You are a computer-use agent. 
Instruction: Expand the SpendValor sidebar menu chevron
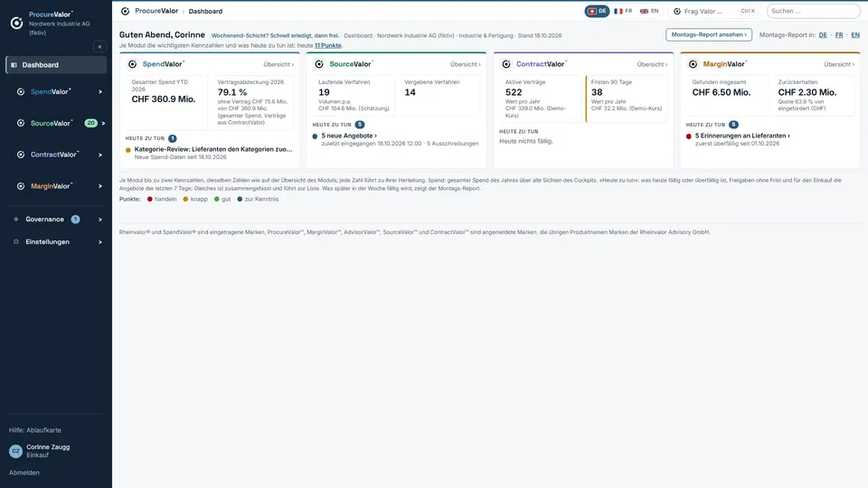(x=100, y=92)
